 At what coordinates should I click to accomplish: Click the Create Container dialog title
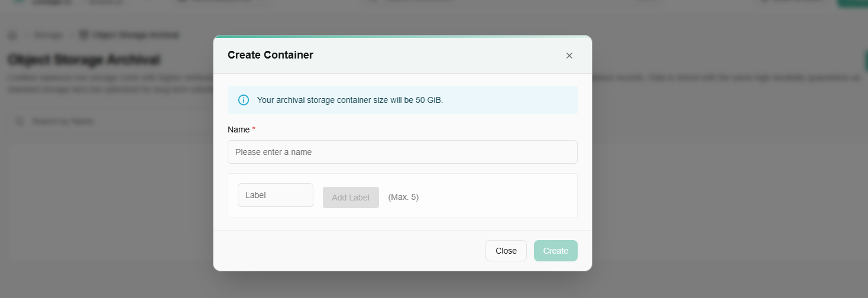tap(270, 55)
